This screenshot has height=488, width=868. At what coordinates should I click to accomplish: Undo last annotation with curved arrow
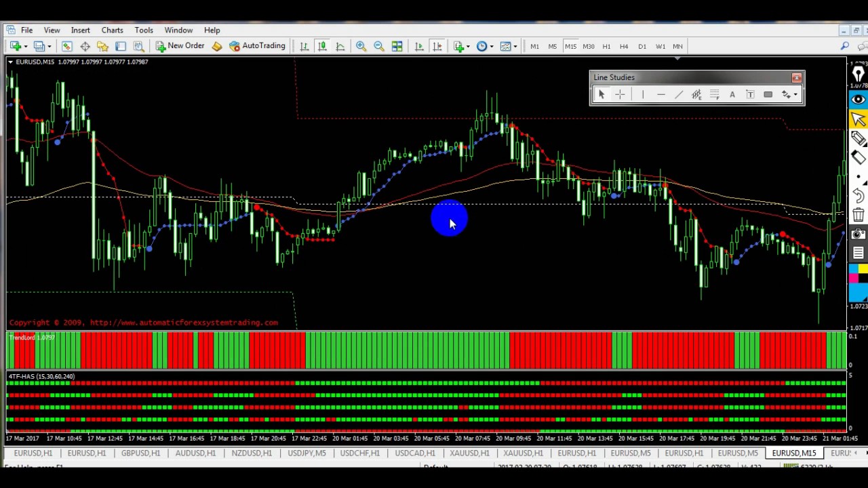tap(858, 197)
